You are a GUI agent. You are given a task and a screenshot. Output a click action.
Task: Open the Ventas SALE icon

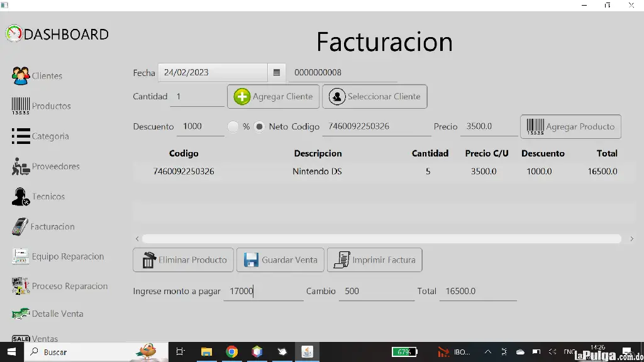pos(21,339)
